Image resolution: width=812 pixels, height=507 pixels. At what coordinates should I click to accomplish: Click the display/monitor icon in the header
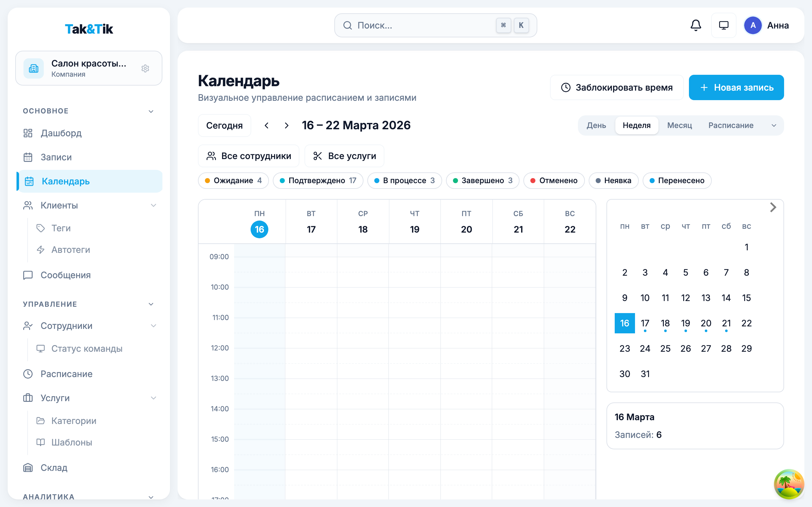click(724, 25)
